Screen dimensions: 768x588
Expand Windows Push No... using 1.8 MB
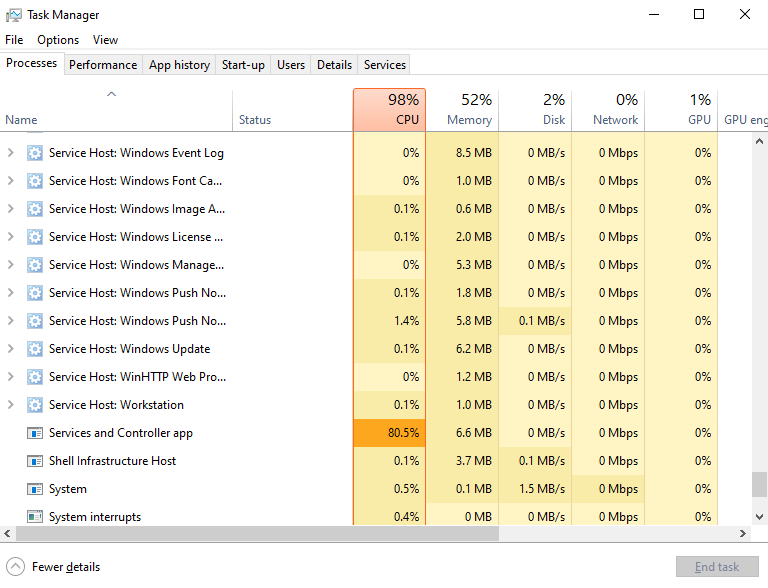(10, 293)
